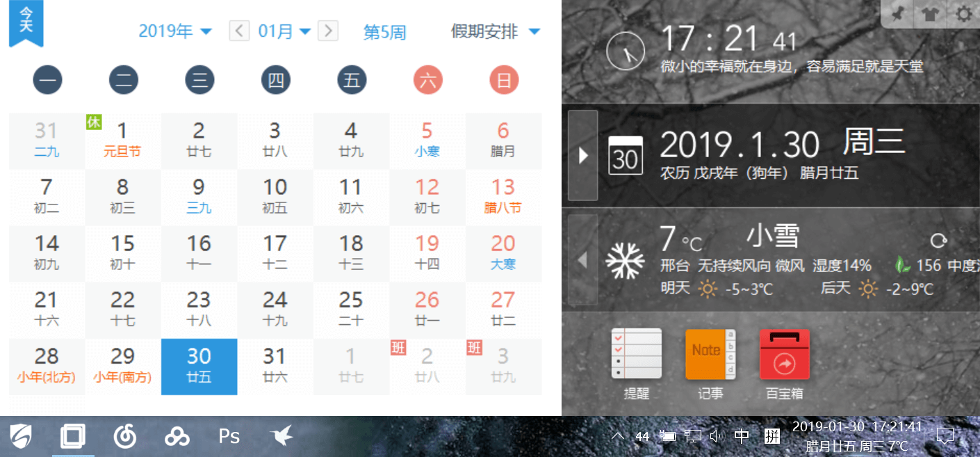Mute the system volume speaker icon
Viewport: 980px width, 457px height.
click(x=717, y=436)
